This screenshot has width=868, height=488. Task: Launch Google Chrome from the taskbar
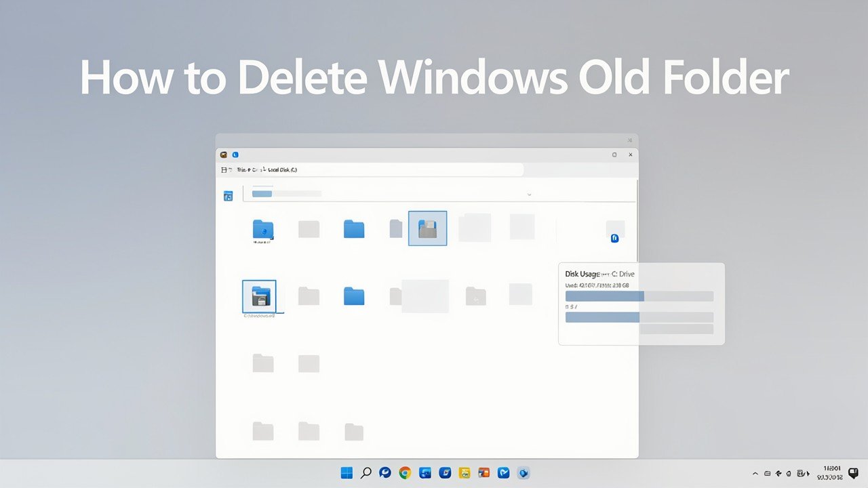click(x=405, y=473)
